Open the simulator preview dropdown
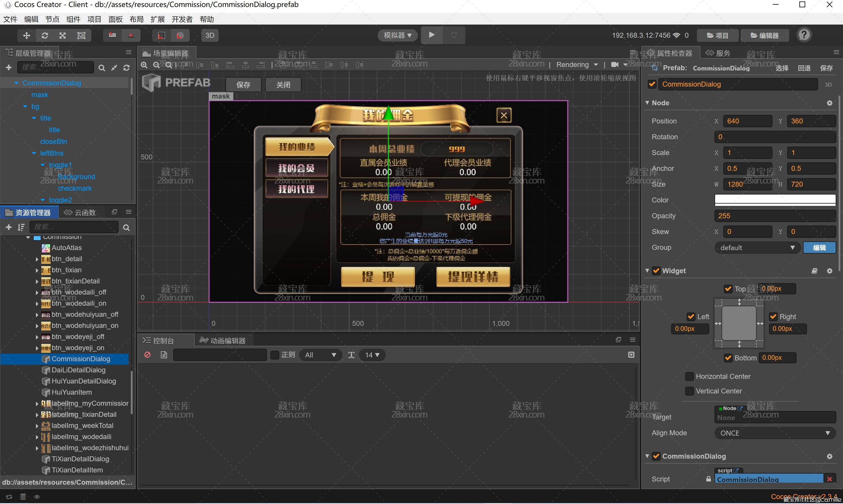Viewport: 843px width, 504px height. pyautogui.click(x=397, y=35)
